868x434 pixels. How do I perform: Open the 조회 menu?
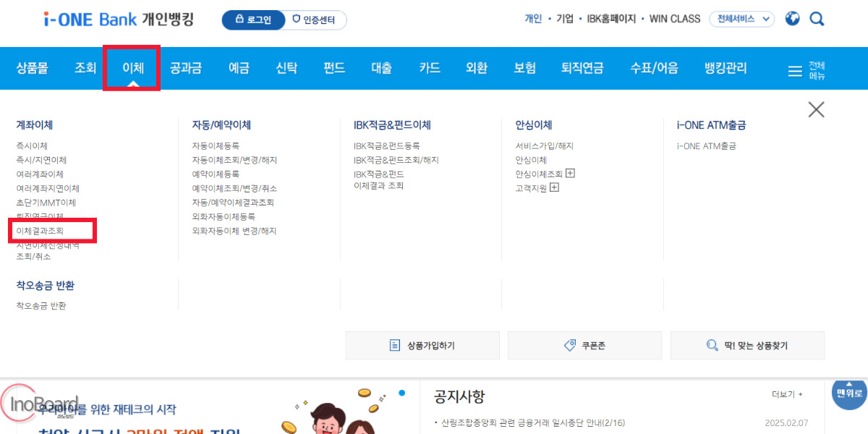click(85, 69)
